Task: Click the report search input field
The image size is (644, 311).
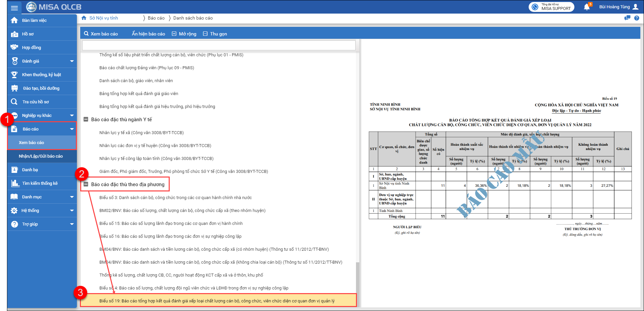Action: pos(219,45)
